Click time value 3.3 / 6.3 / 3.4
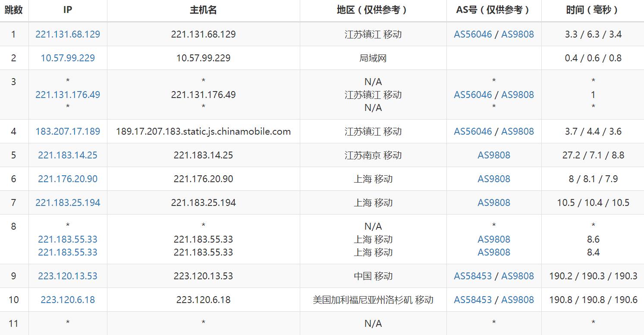This screenshot has width=644, height=335. click(593, 34)
